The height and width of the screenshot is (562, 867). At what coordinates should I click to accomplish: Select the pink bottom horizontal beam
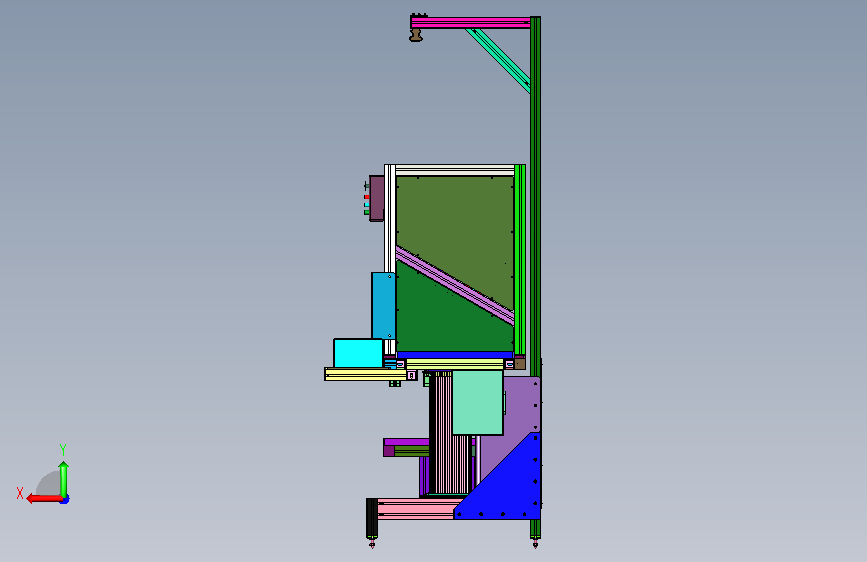[x=417, y=508]
